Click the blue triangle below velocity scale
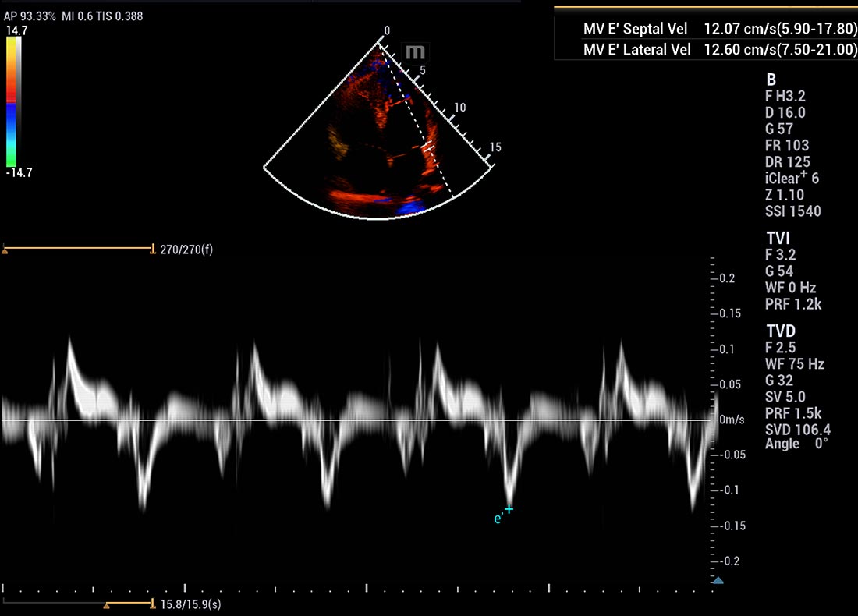The width and height of the screenshot is (858, 616). (x=718, y=580)
